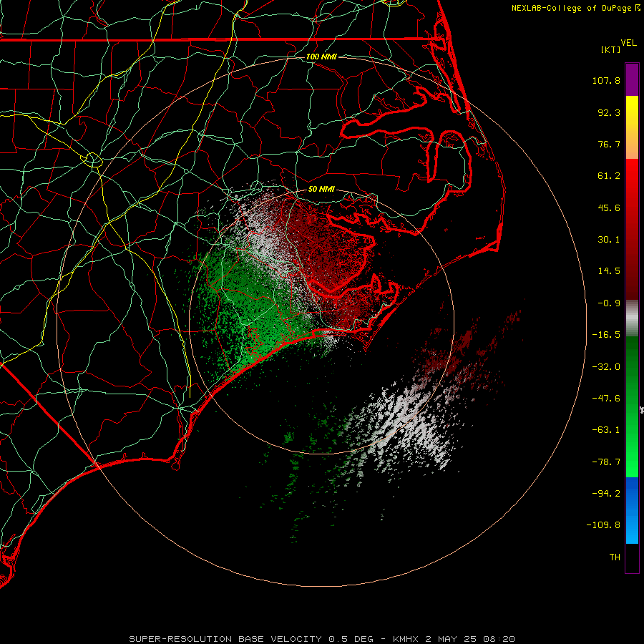Click the -47.6 legend value
Screen dimensions: 644x644
pos(606,399)
